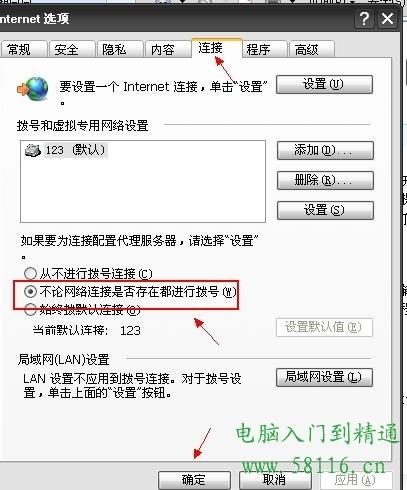The image size is (407, 490).
Task: Choose 始终拨默认连接 radio button
Action: 30,310
